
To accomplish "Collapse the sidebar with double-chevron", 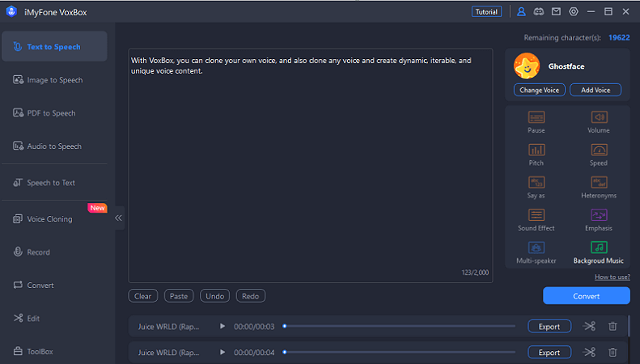I will tap(118, 218).
